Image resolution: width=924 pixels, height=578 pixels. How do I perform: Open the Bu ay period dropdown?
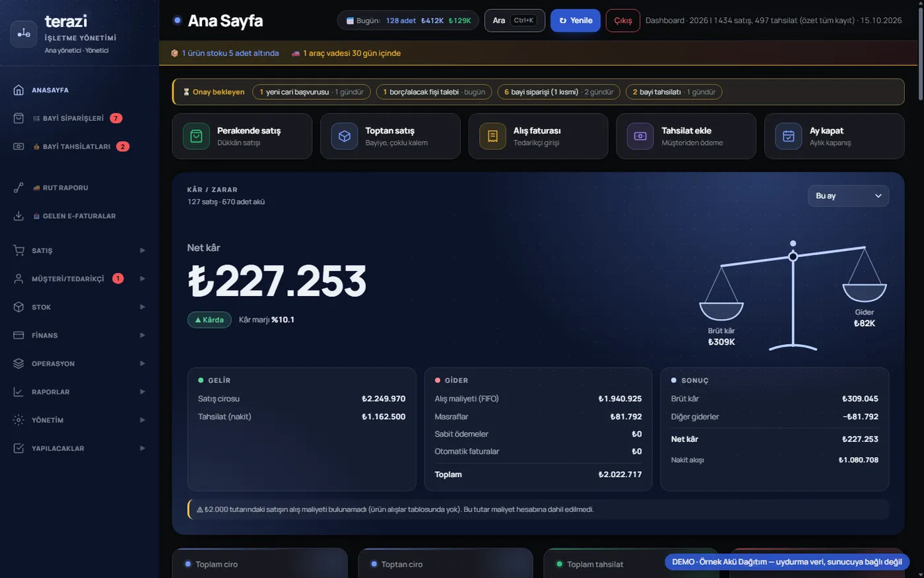[848, 196]
